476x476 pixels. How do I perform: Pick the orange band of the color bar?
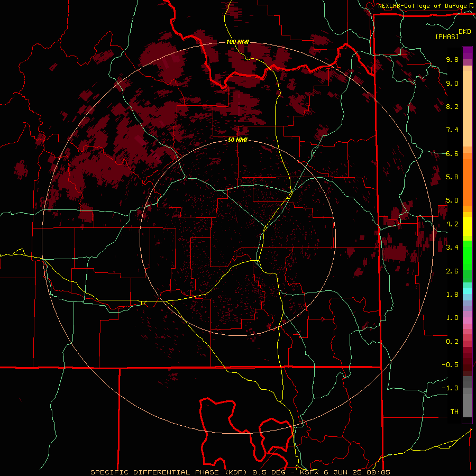pos(467,182)
